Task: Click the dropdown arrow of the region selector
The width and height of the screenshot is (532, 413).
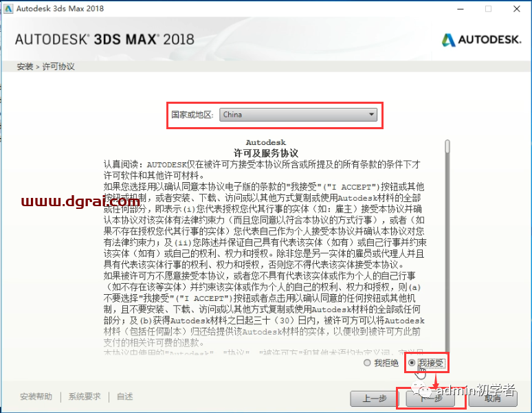Action: point(372,115)
